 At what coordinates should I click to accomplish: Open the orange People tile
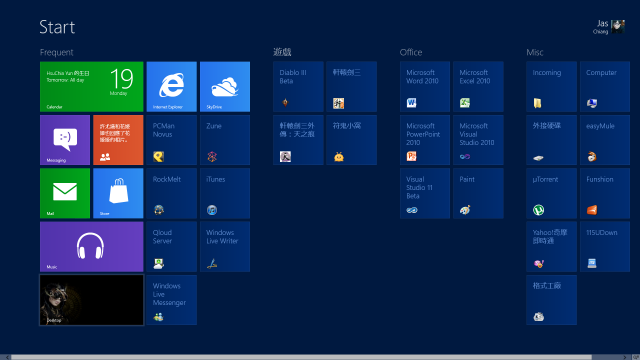pos(118,140)
